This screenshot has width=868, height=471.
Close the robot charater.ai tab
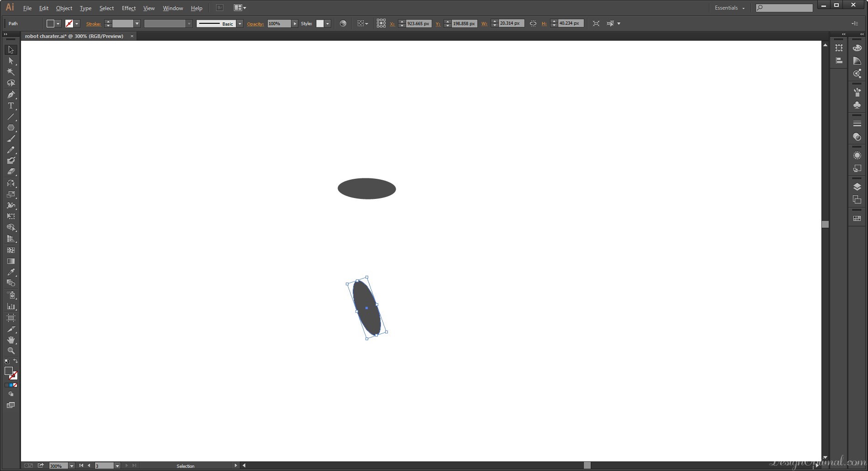tap(132, 36)
